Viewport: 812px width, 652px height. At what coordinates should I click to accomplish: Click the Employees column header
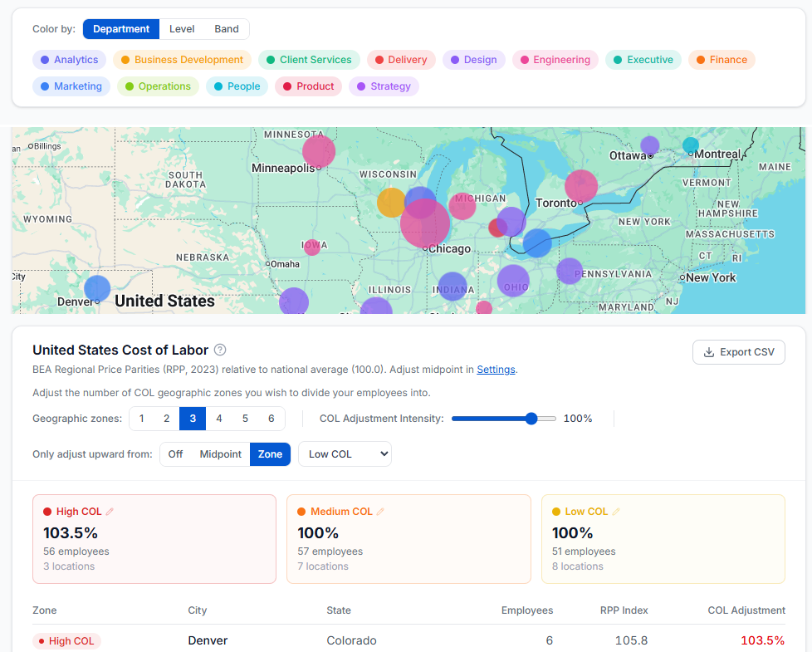(527, 610)
